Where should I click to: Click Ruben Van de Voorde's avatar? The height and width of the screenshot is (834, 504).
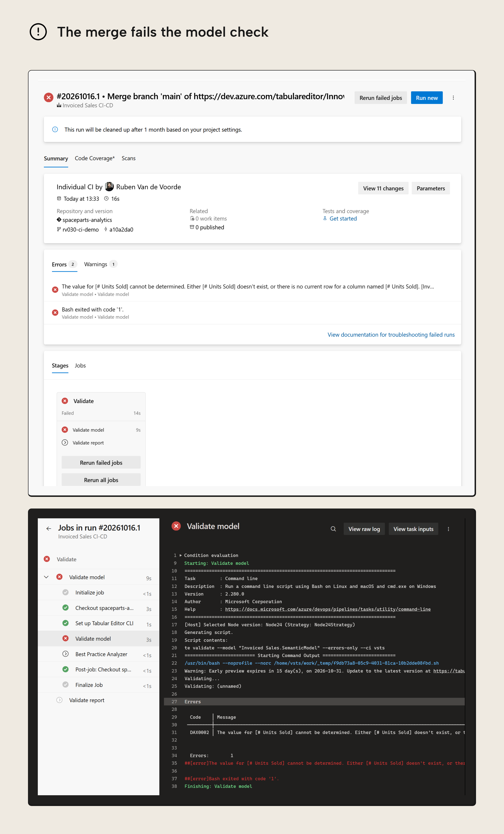pos(109,187)
